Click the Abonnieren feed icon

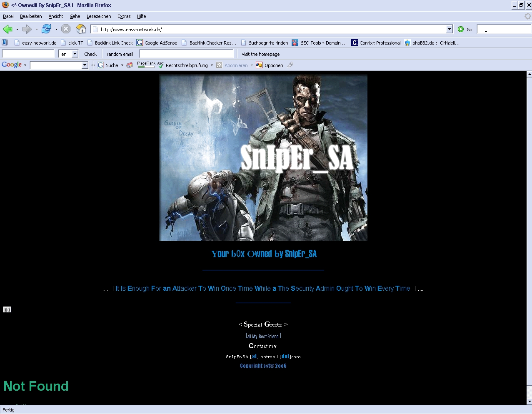click(219, 65)
